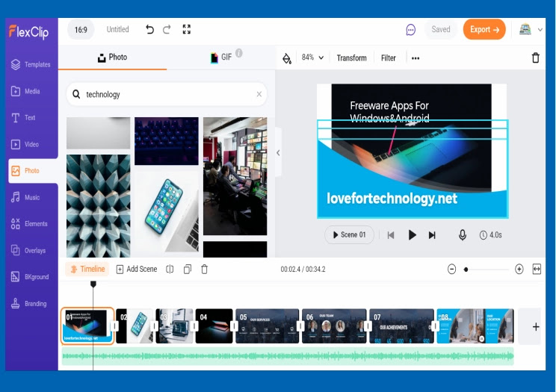This screenshot has width=556, height=392.
Task: Zoom out timeline with minus icon
Action: click(x=451, y=270)
